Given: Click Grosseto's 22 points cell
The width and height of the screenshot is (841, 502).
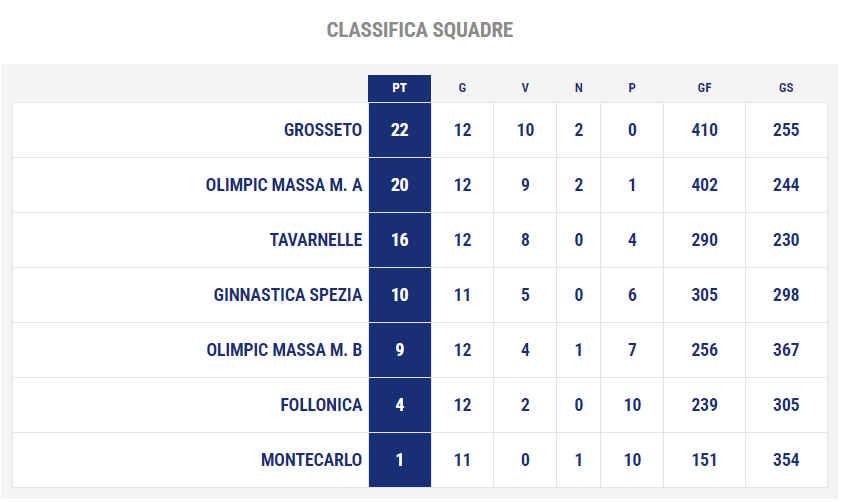Looking at the screenshot, I should [400, 130].
